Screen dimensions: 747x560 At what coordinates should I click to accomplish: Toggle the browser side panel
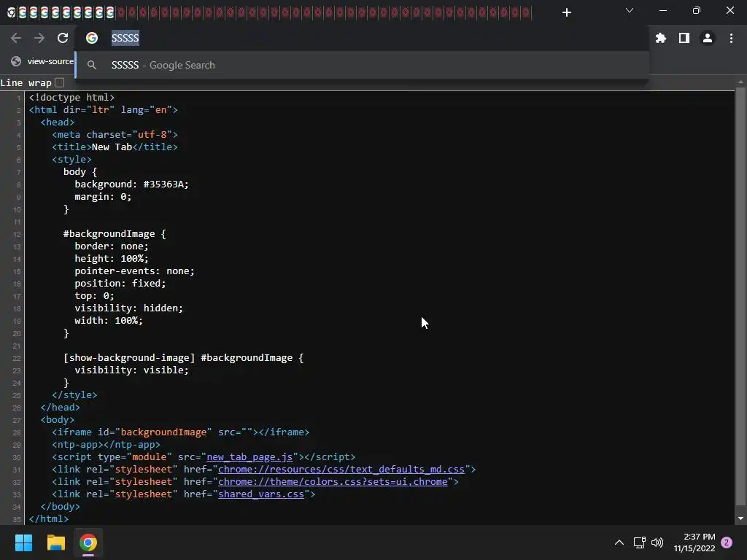click(684, 38)
